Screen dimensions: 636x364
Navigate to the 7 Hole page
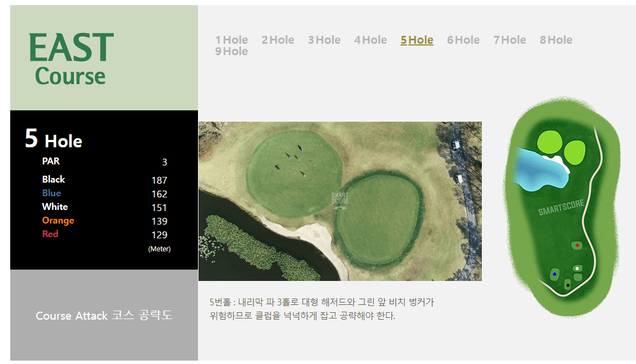point(509,40)
